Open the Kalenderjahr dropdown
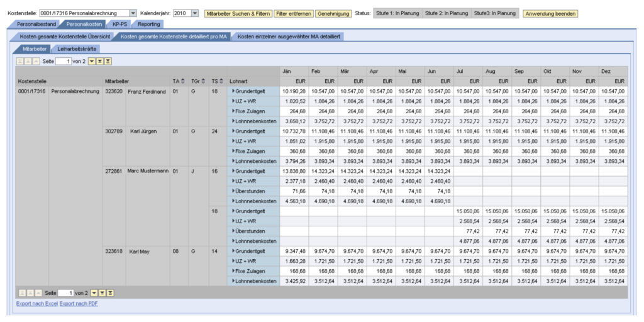The image size is (644, 322). point(195,13)
